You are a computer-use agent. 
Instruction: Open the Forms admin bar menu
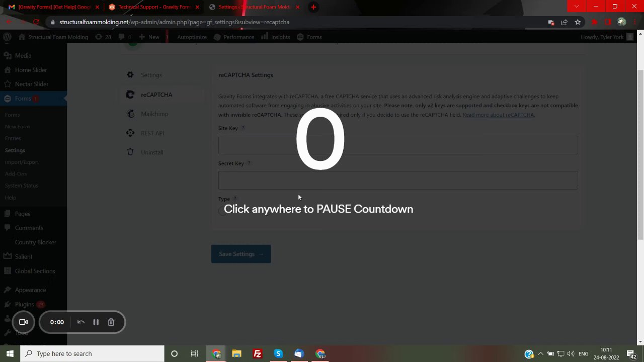309,37
